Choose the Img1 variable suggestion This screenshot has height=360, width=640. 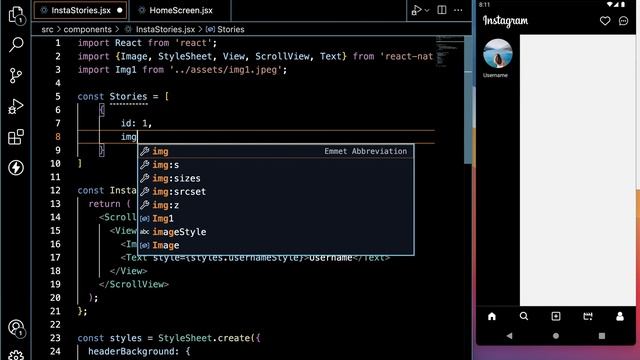276,219
